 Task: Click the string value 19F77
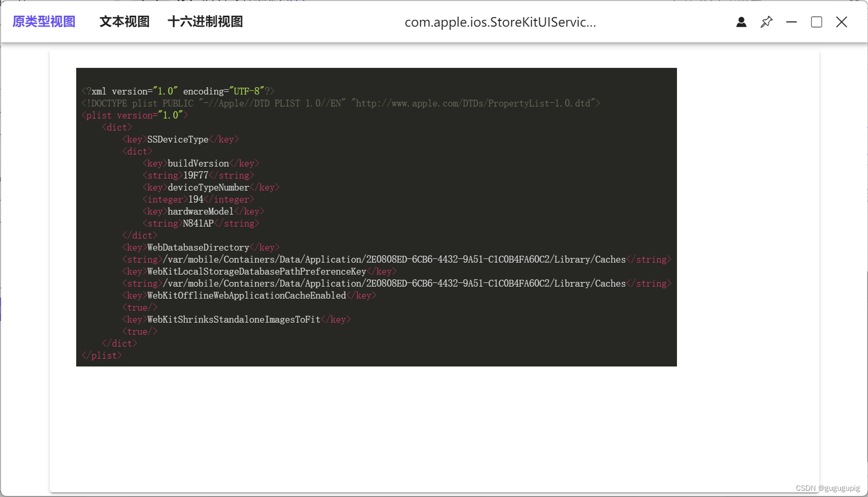198,175
